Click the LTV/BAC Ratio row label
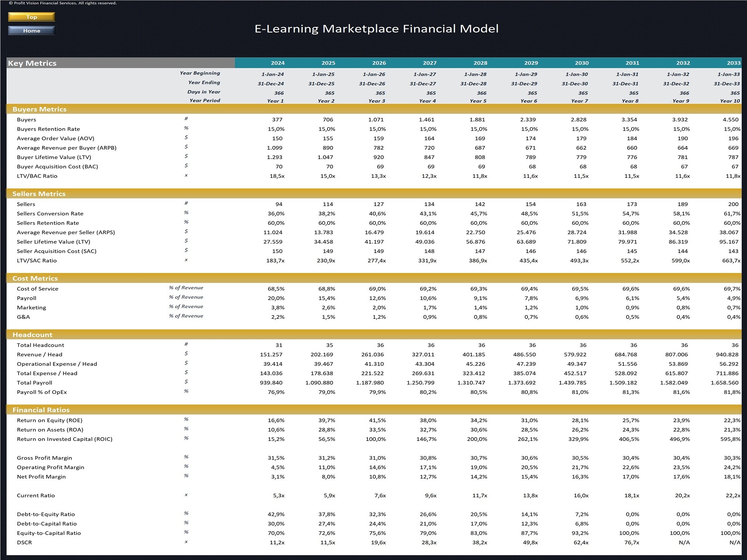The width and height of the screenshot is (747, 560). pos(37,176)
